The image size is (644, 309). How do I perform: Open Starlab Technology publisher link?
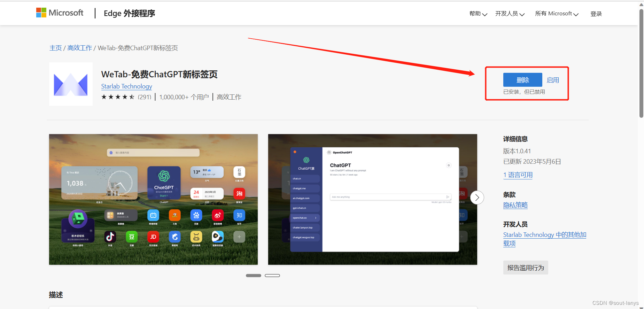pyautogui.click(x=126, y=86)
